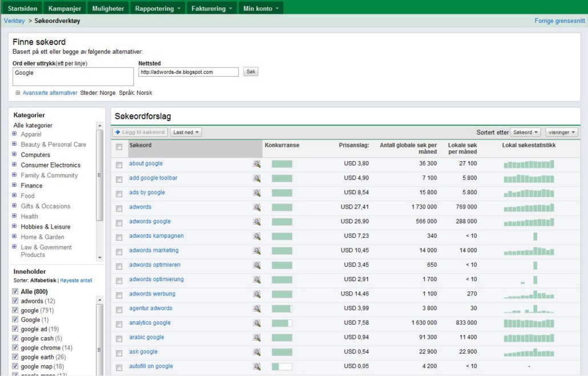Image resolution: width=588 pixels, height=376 pixels.
Task: Click competition bar for 'analytics google'
Action: coord(282,323)
